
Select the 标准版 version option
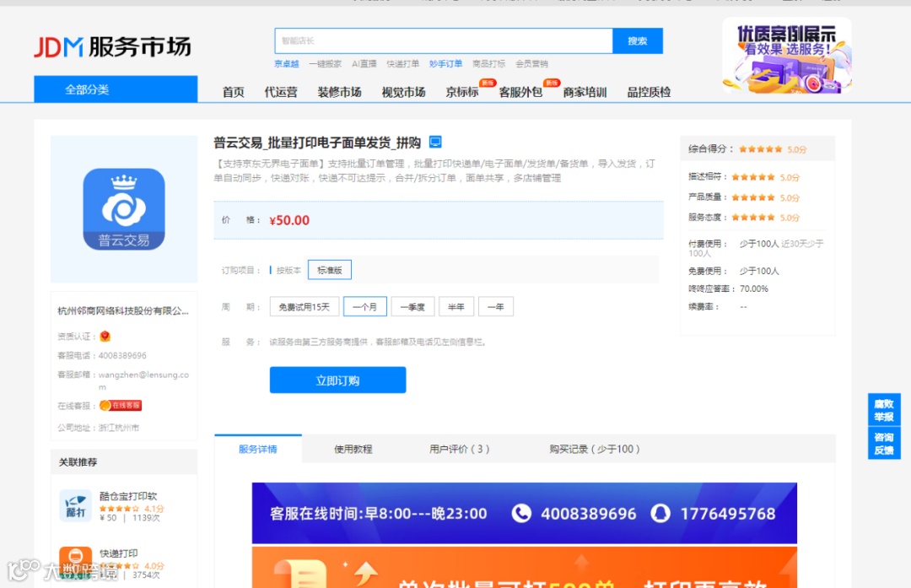[x=330, y=270]
